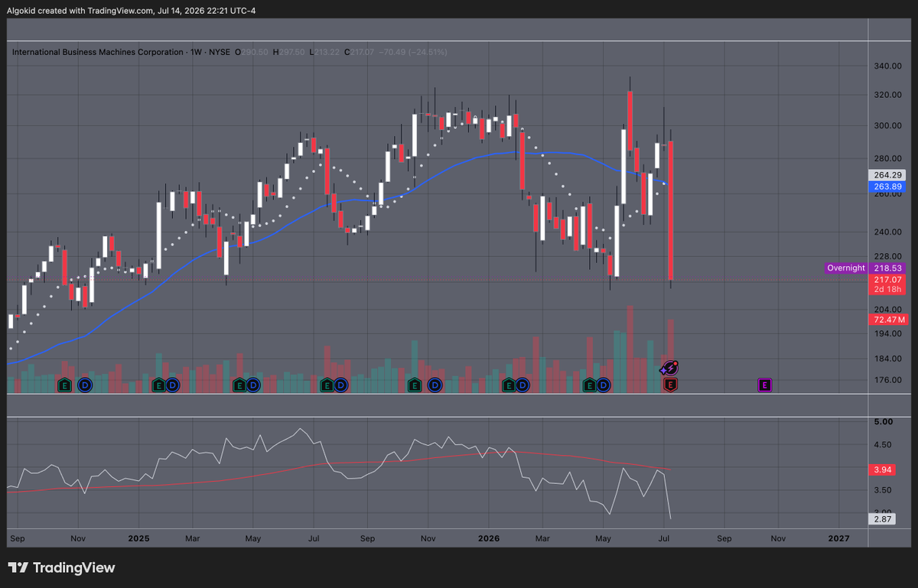Open the August 2025 dividend marker
This screenshot has height=588, width=918.
pyautogui.click(x=340, y=385)
